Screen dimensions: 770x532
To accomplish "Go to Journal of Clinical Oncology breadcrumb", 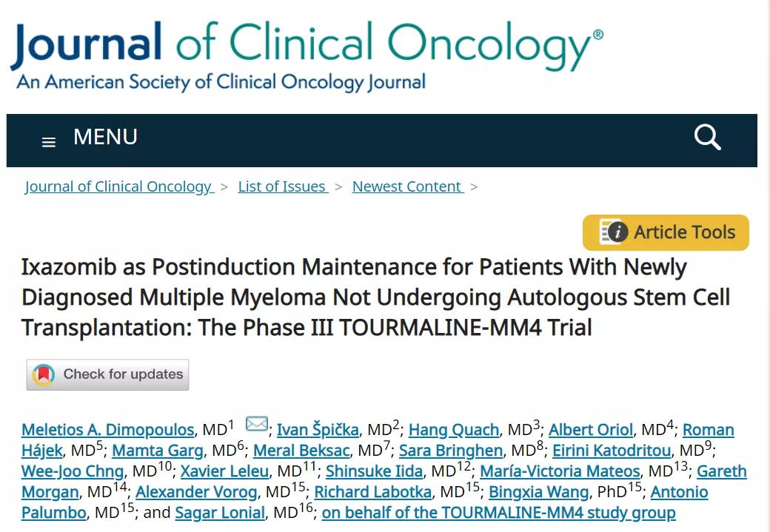I will pos(119,186).
